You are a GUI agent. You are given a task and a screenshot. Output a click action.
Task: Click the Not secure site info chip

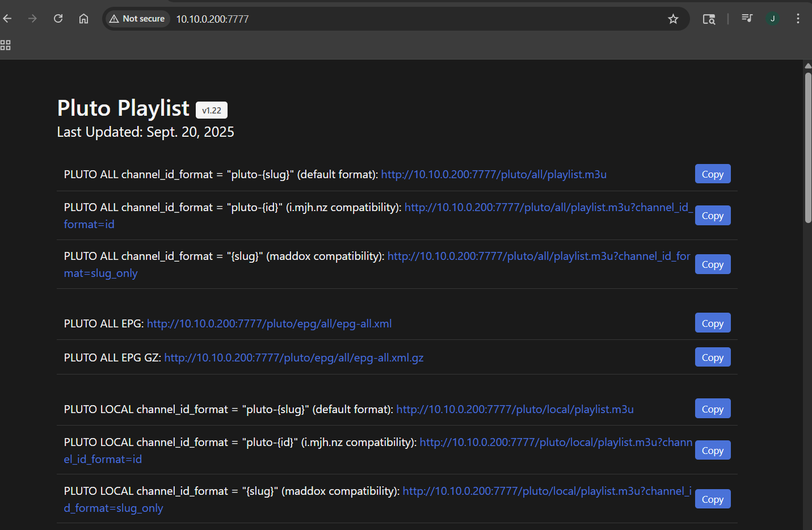137,19
